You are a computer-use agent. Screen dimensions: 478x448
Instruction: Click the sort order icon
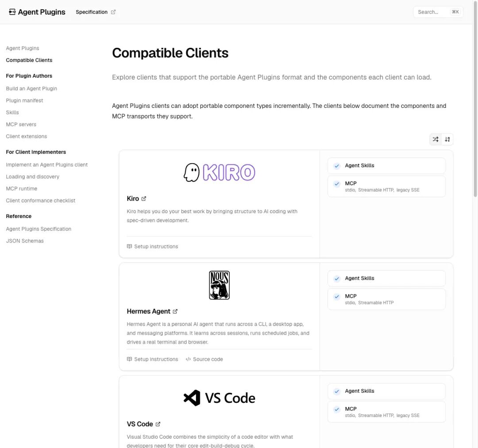447,139
